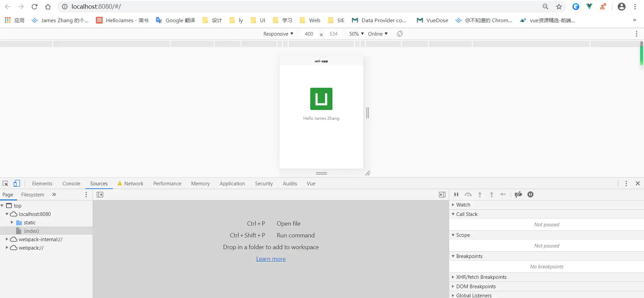The width and height of the screenshot is (644, 298).
Task: Open the Vue devtools extension icon
Action: (x=589, y=6)
